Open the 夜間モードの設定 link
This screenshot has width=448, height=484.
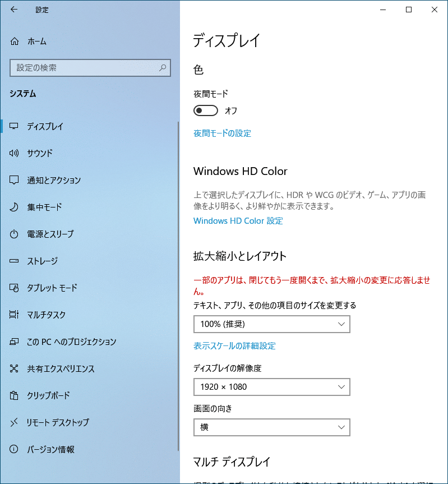(222, 133)
